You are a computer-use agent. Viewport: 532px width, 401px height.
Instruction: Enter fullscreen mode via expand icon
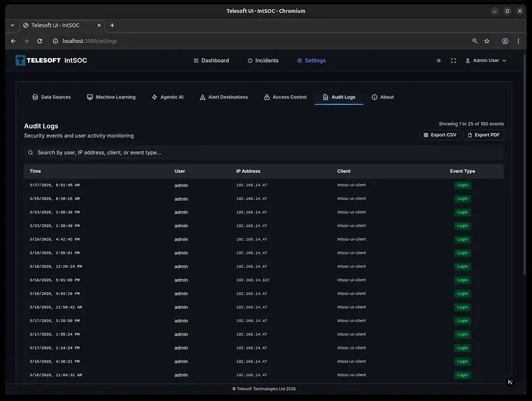pos(453,61)
